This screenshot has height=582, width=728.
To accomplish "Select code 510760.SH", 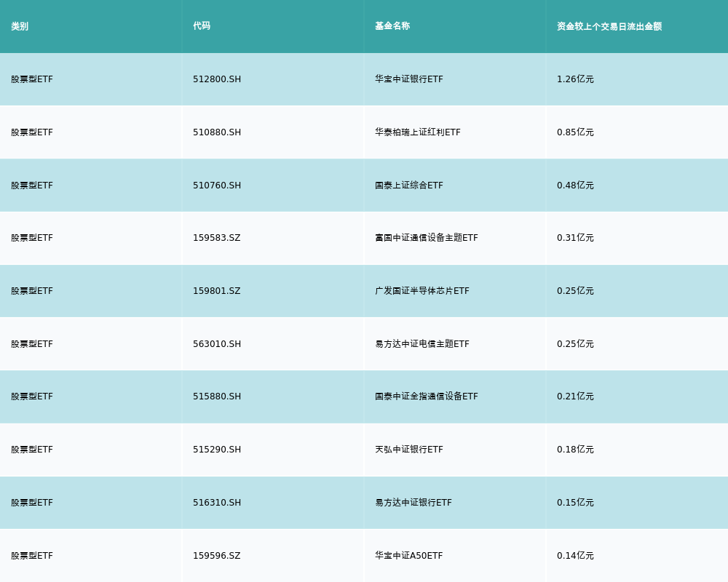I will (x=217, y=186).
